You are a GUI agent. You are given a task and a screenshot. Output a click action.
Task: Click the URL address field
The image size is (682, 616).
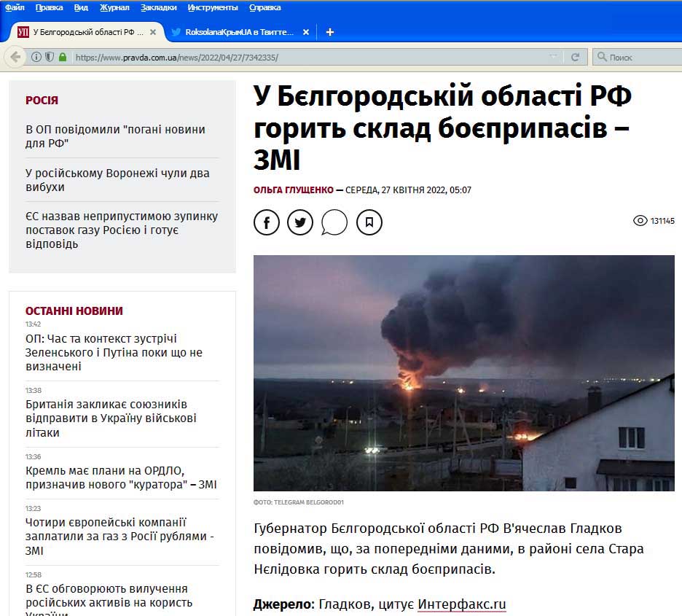tap(305, 57)
